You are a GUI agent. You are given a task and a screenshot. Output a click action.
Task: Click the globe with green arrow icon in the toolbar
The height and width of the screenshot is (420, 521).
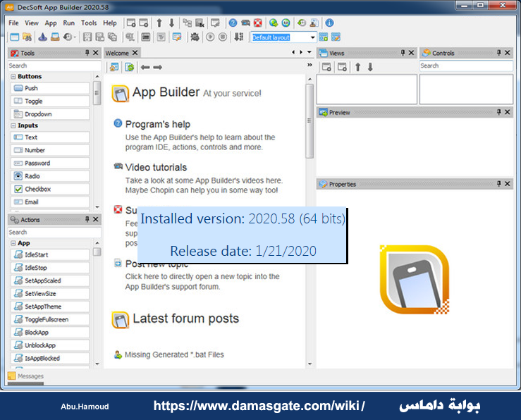274,23
